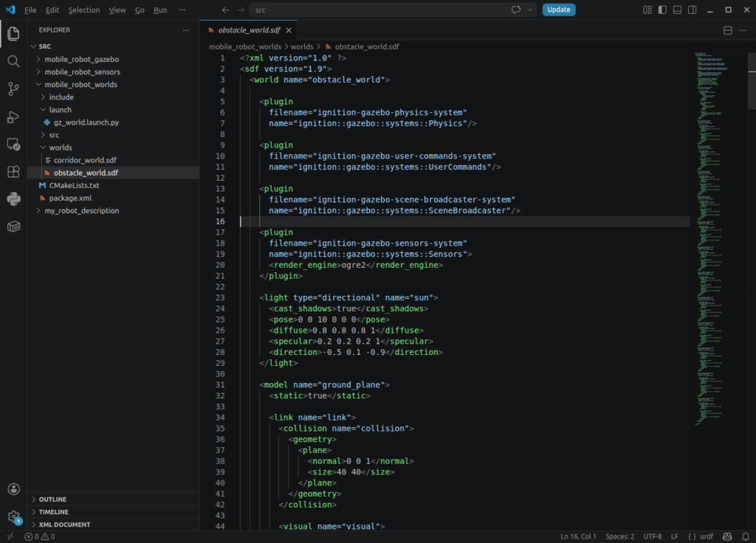This screenshot has height=543, width=756.
Task: Open the View menu
Action: (117, 10)
